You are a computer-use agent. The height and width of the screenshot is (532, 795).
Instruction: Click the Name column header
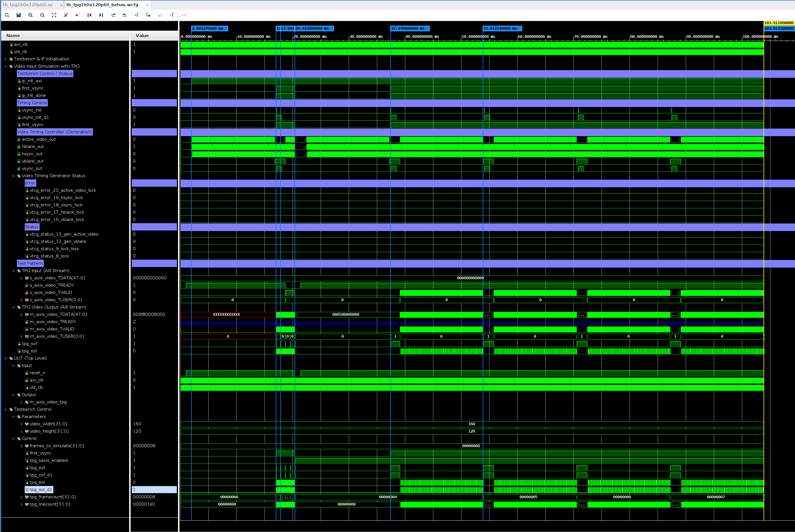(x=65, y=36)
